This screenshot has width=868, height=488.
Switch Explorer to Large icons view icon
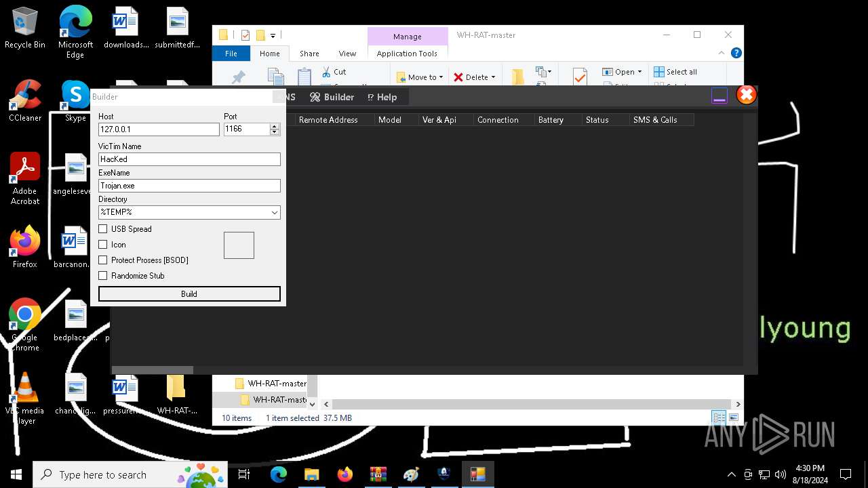coord(733,418)
